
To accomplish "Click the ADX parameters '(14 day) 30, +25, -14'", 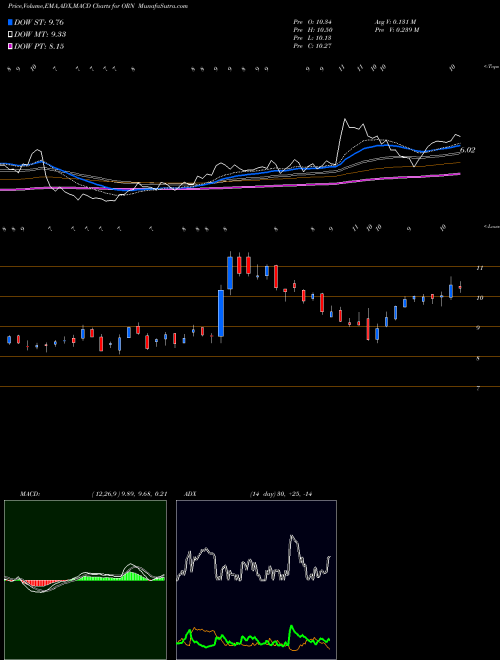I will pos(281,494).
